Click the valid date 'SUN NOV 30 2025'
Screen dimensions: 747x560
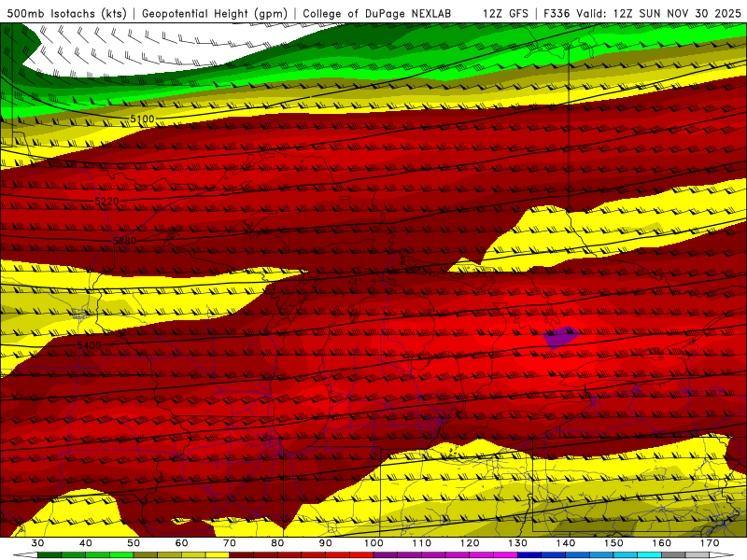(x=690, y=13)
